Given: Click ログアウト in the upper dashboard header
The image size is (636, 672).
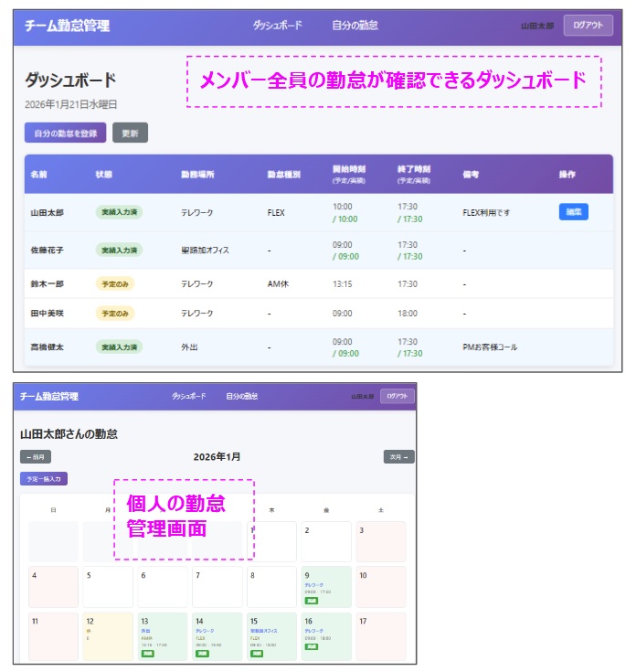Looking at the screenshot, I should pyautogui.click(x=588, y=26).
